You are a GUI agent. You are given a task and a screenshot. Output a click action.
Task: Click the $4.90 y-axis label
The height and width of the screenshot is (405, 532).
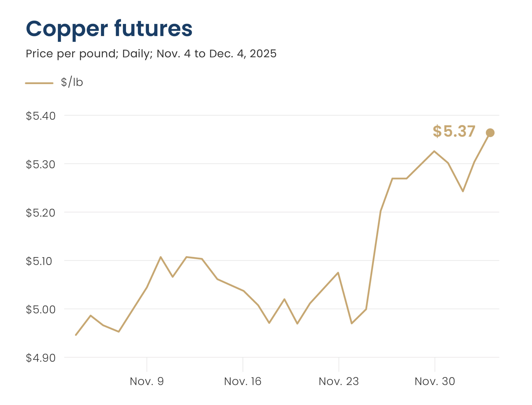(x=41, y=358)
